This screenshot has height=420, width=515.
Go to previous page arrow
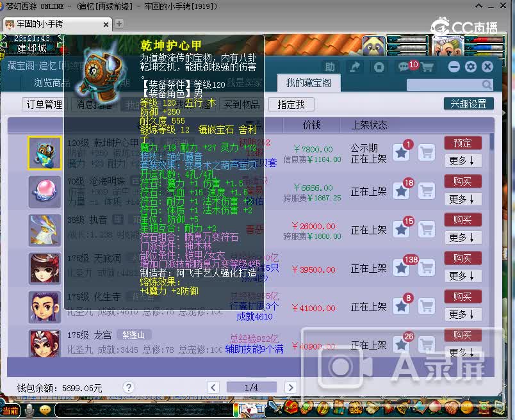point(213,387)
